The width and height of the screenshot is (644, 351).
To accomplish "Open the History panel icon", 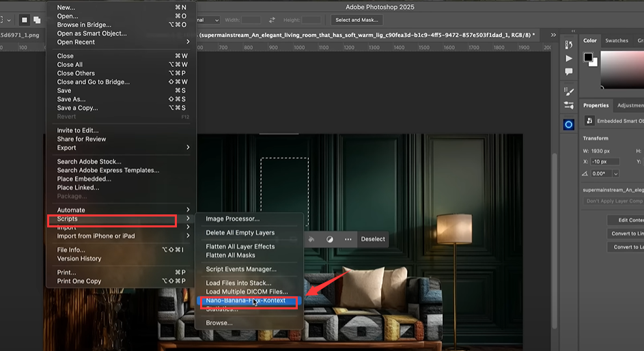I will [x=569, y=45].
